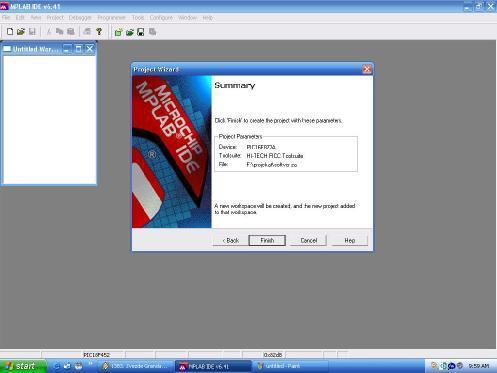Viewport: 497px width, 373px height.
Task: Click the Cut scissors icon
Action: click(x=49, y=32)
